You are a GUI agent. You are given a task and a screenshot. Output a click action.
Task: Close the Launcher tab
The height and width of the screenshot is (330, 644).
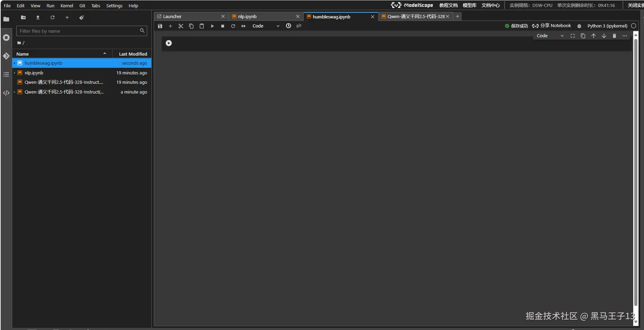(x=223, y=16)
